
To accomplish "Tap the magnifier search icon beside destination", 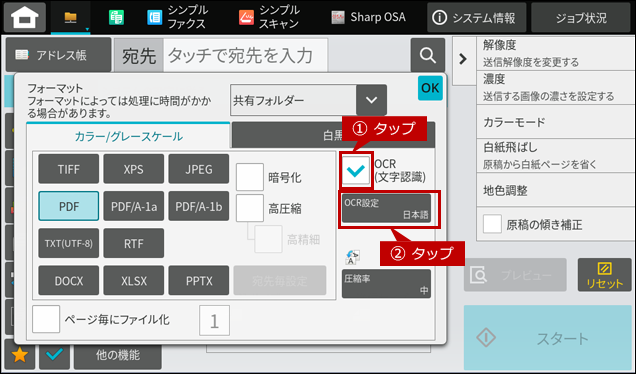I will pos(428,55).
